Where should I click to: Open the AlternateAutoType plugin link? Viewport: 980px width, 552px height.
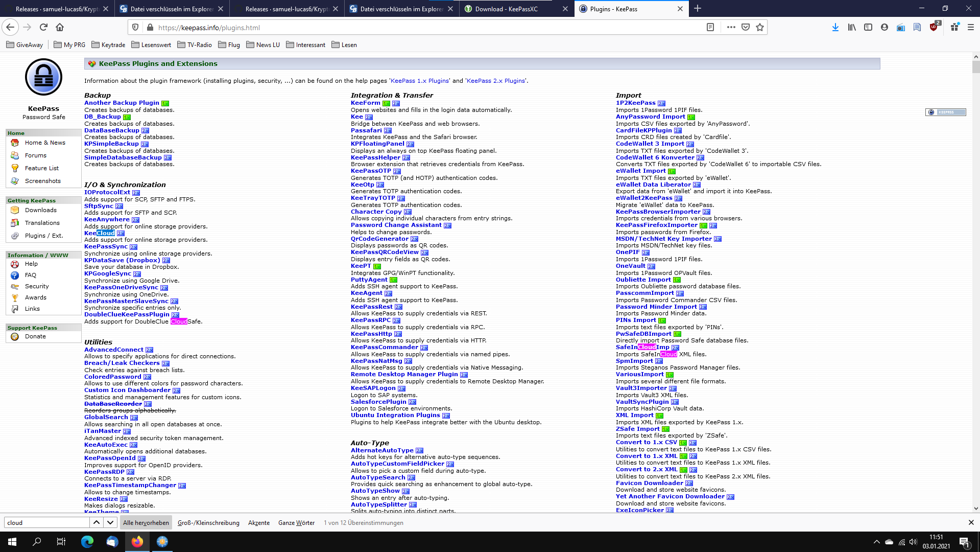[x=382, y=450]
